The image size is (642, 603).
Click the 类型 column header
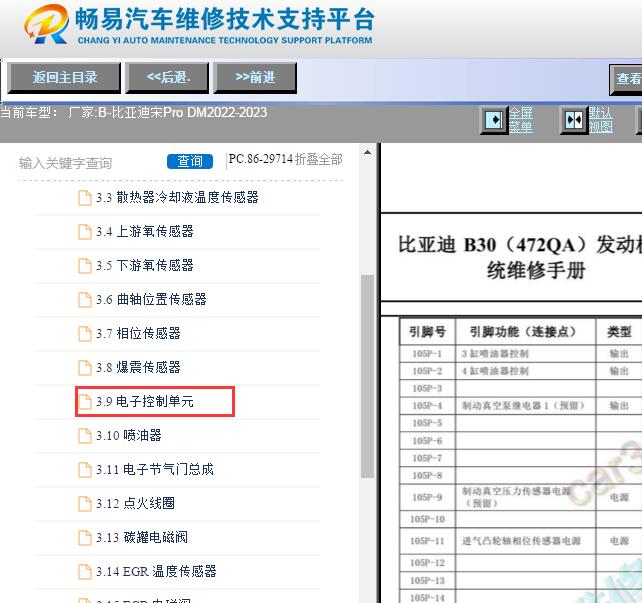click(x=619, y=332)
